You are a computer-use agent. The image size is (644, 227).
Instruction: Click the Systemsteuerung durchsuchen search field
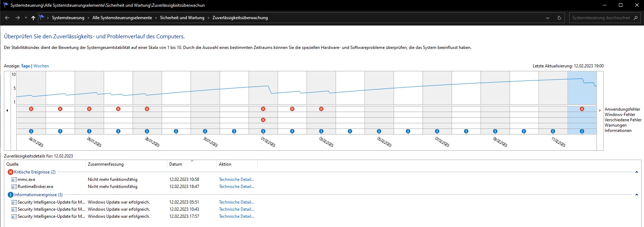(x=601, y=18)
